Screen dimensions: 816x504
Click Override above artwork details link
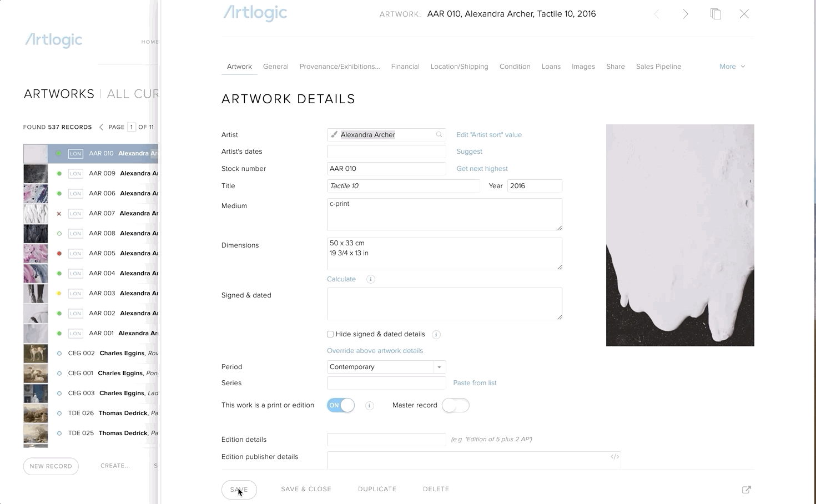(375, 351)
